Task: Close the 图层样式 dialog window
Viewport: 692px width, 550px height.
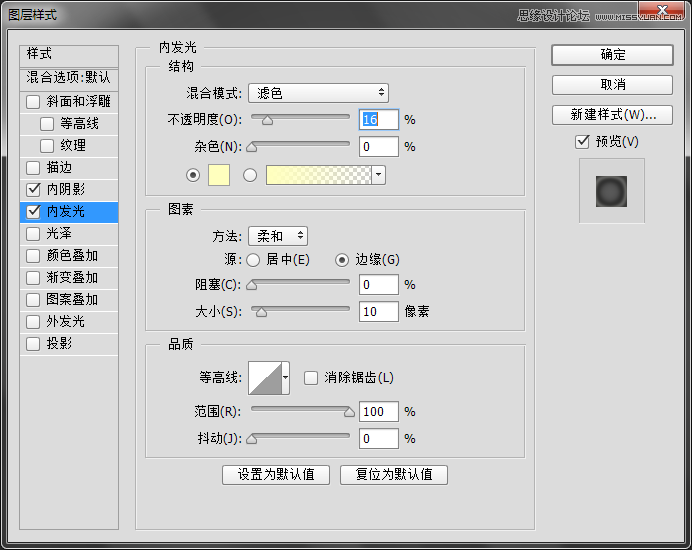Action: coord(662,11)
